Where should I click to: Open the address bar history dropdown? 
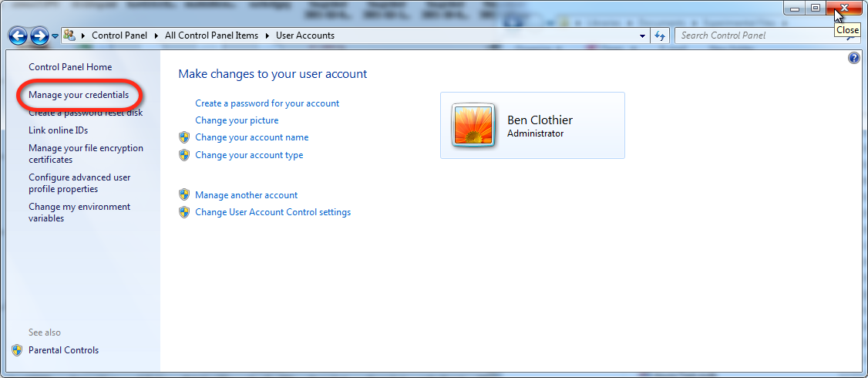tap(642, 36)
